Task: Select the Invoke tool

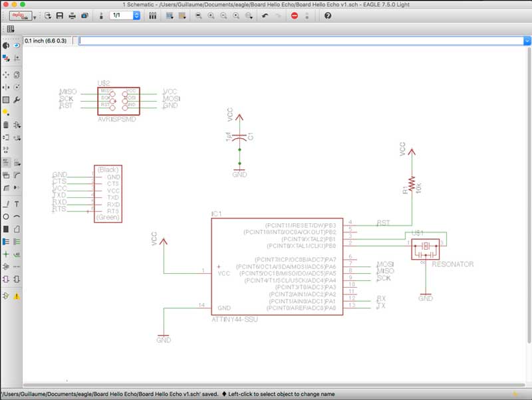Action: tap(17, 187)
